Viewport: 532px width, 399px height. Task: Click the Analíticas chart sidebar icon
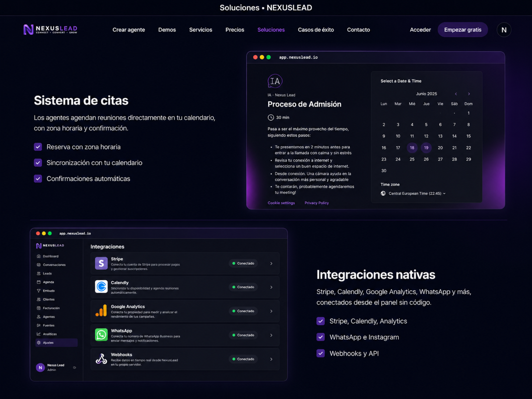[x=39, y=334]
